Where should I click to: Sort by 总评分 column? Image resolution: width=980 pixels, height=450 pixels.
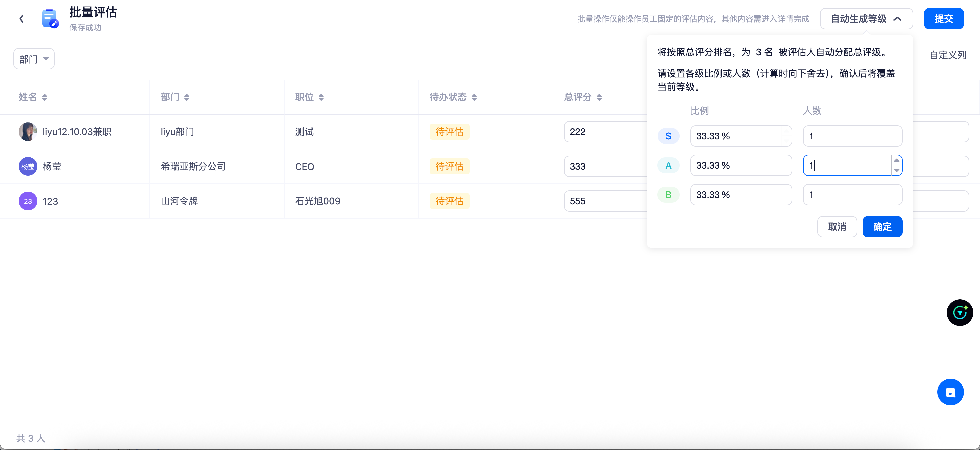[599, 97]
